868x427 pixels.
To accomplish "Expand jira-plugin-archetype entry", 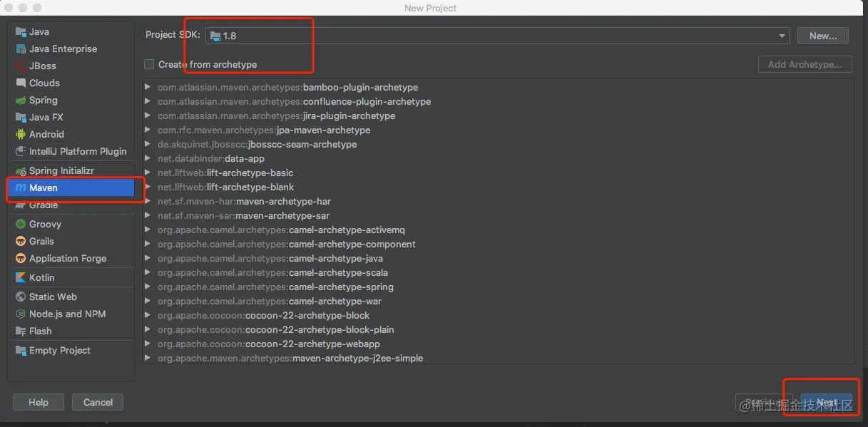I will tap(148, 115).
